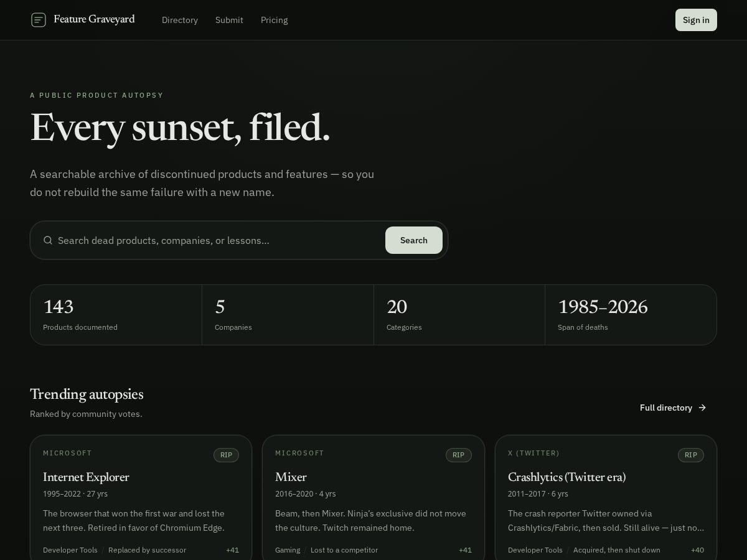Open the Mixer autopsy card title
The image size is (747, 560).
[x=291, y=477]
